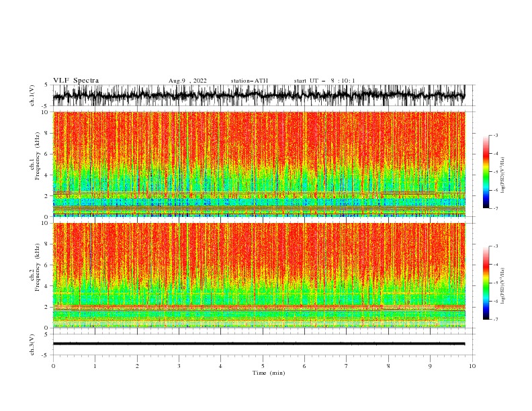Click the "-5" volt tick of ch.3 waveform
Screen dimensions: 532x411
45,355
